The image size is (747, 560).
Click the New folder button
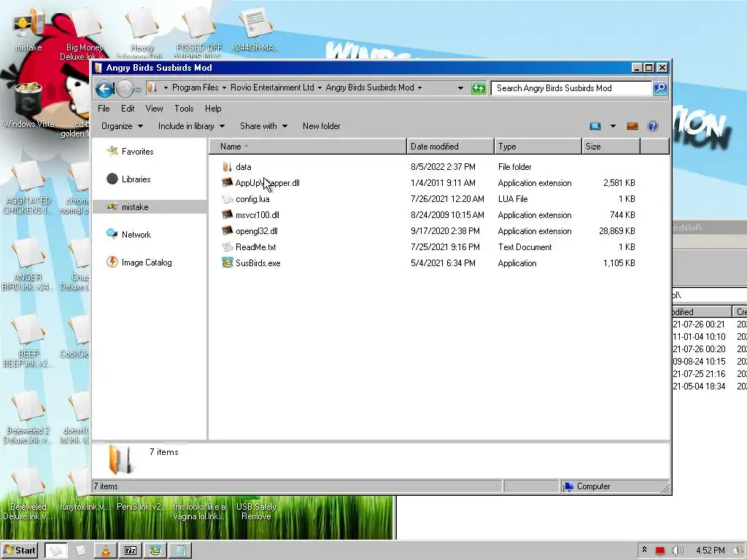[x=322, y=126]
